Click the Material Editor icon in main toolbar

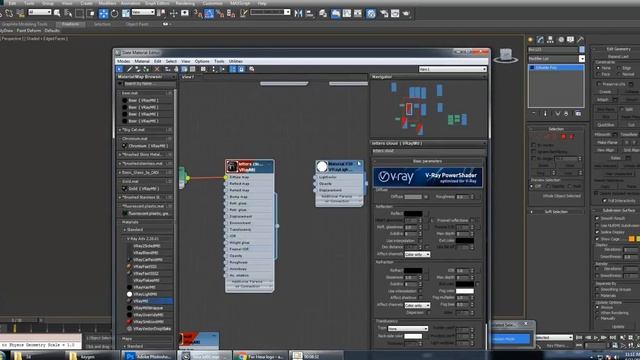coord(371,13)
